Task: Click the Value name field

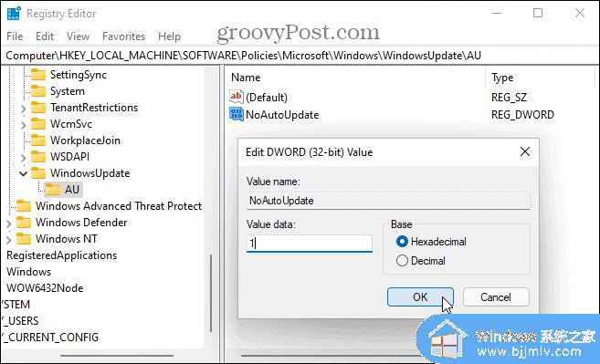Action: (x=388, y=201)
